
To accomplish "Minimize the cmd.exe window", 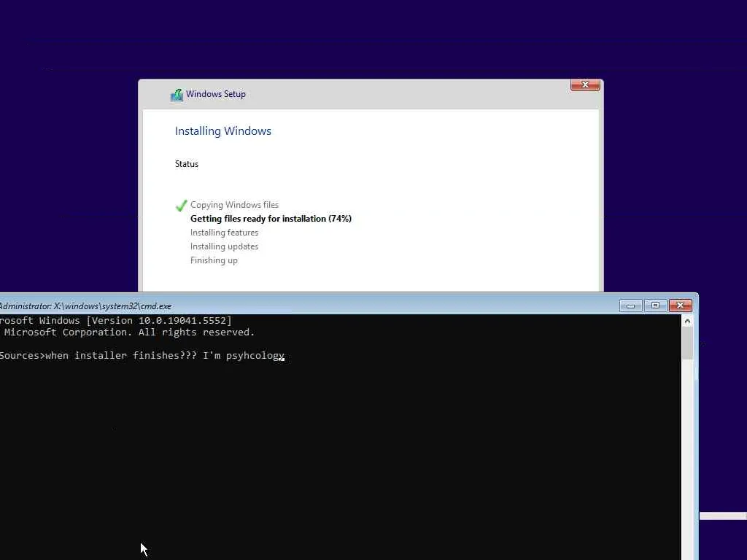I will tap(631, 306).
